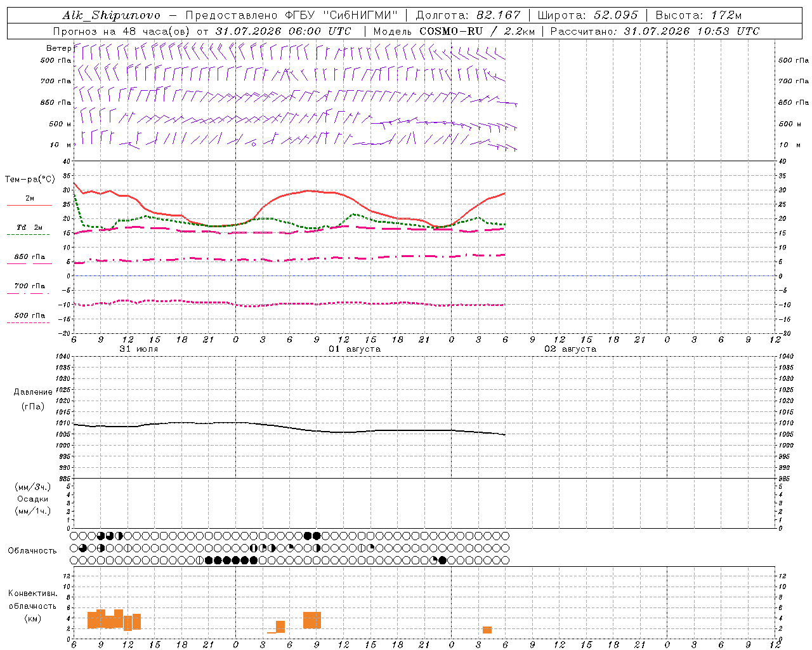Click the Ветер wind panel label

(x=58, y=48)
